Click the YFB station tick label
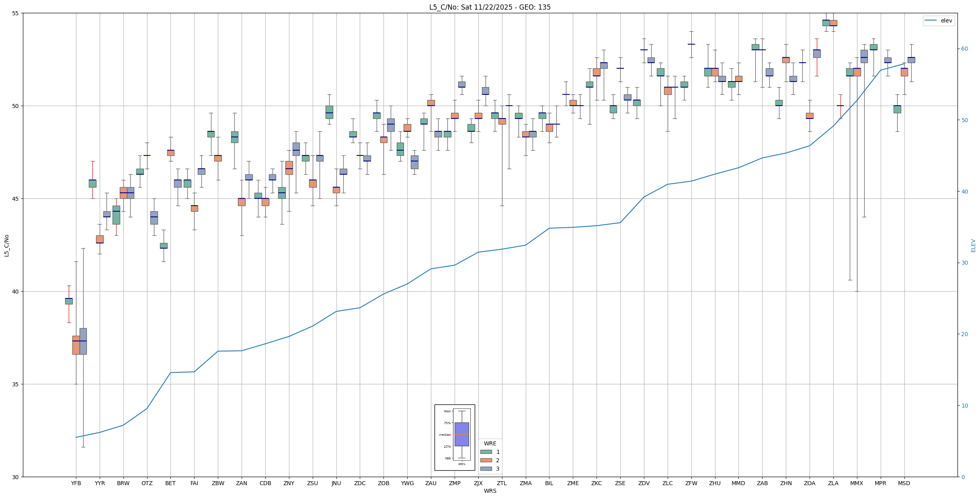980x498 pixels. click(x=76, y=483)
